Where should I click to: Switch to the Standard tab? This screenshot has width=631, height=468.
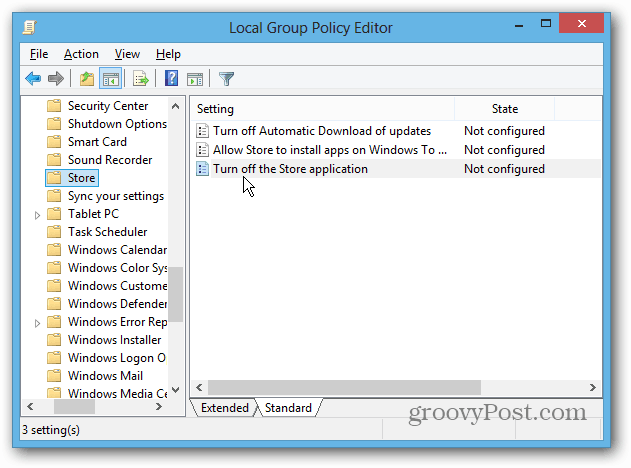(288, 408)
